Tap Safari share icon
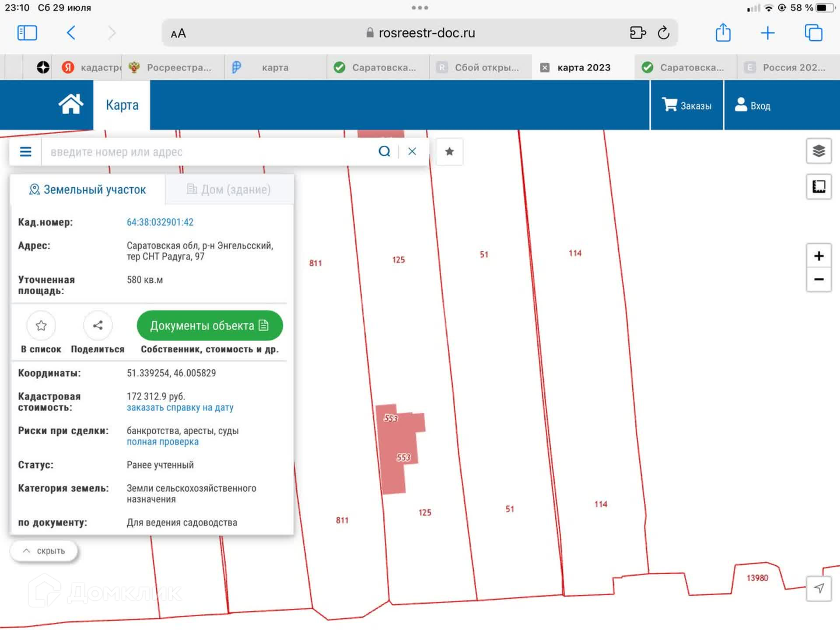Image resolution: width=840 pixels, height=630 pixels. click(723, 33)
